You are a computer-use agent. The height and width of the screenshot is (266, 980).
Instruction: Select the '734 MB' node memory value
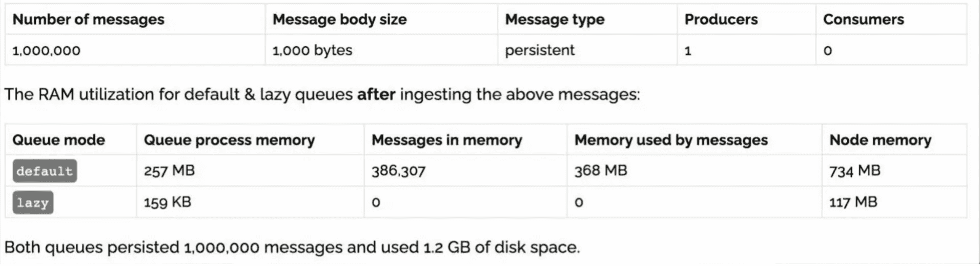[x=854, y=171]
